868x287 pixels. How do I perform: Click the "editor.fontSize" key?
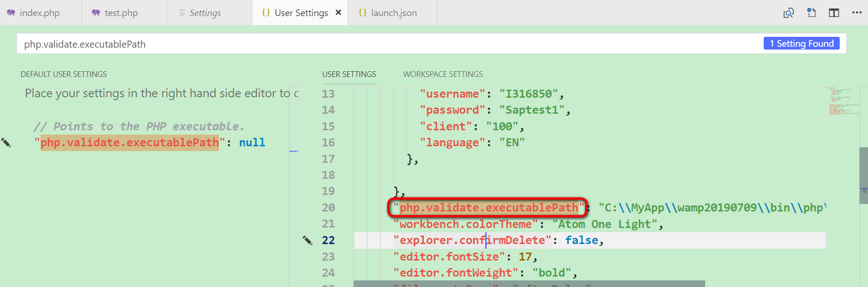[x=449, y=257]
